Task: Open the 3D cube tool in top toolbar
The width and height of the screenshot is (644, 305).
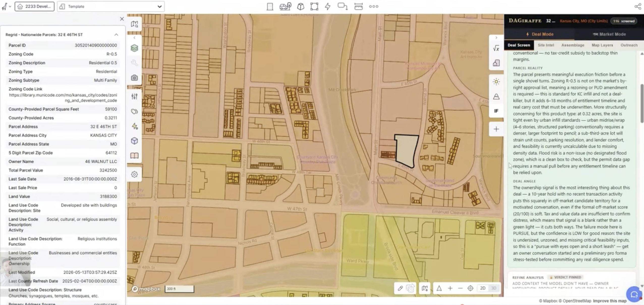Action: coord(300,7)
